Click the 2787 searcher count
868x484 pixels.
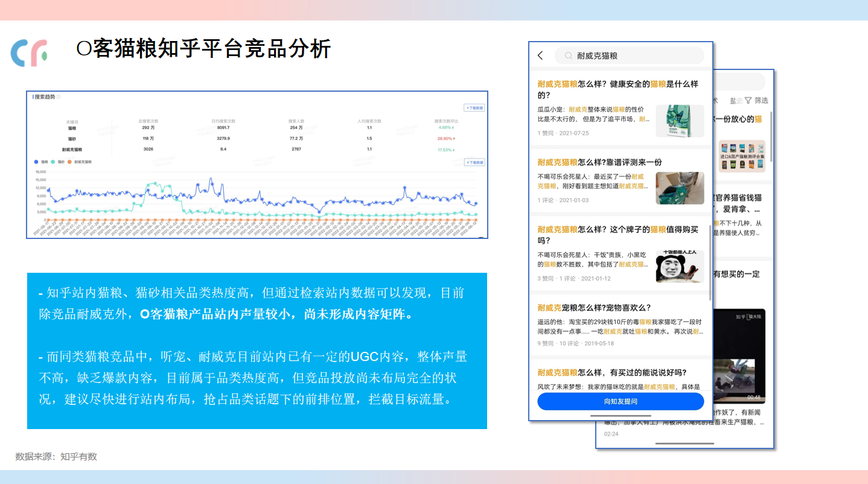pyautogui.click(x=296, y=149)
